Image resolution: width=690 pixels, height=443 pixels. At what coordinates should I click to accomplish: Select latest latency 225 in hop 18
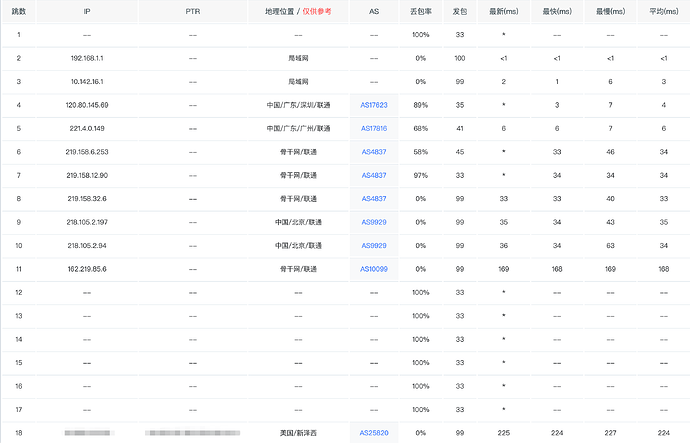[x=504, y=433]
